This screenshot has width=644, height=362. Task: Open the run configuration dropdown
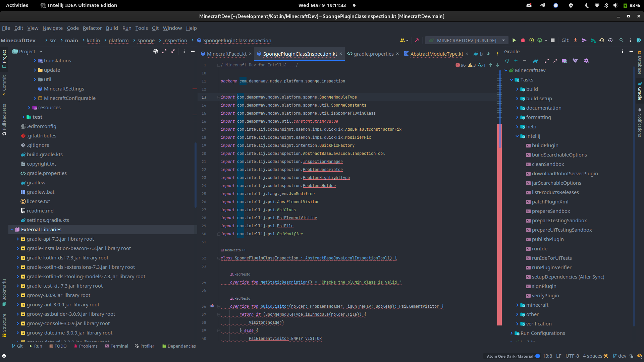coord(504,40)
